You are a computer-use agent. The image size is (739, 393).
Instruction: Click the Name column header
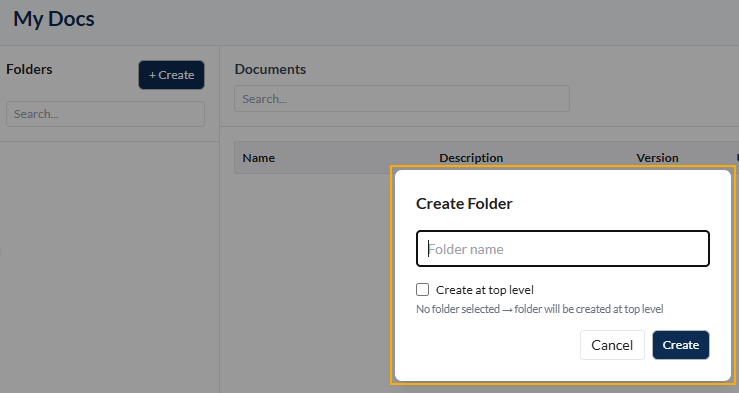click(x=259, y=158)
